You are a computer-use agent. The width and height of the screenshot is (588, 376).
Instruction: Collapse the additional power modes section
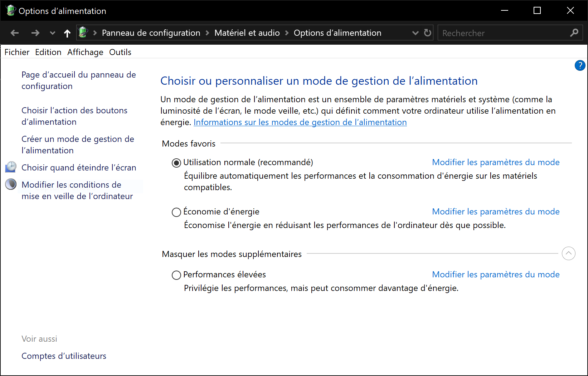[x=568, y=253]
